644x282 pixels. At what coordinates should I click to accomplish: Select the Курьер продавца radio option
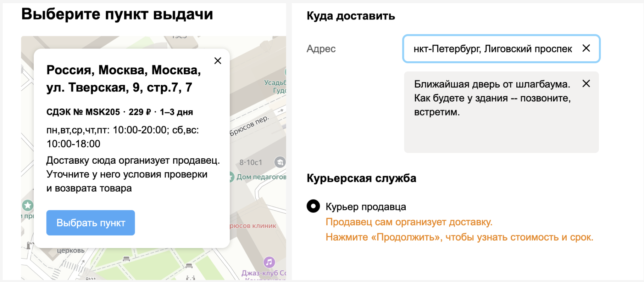[x=313, y=206]
